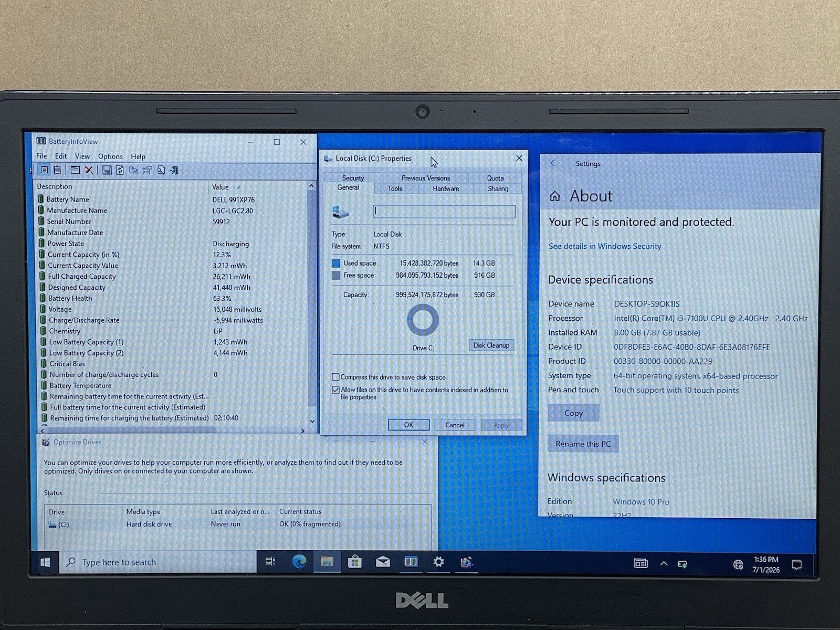This screenshot has width=840, height=630.
Task: Open the Options menu in BatteryInfoView
Action: click(x=110, y=156)
